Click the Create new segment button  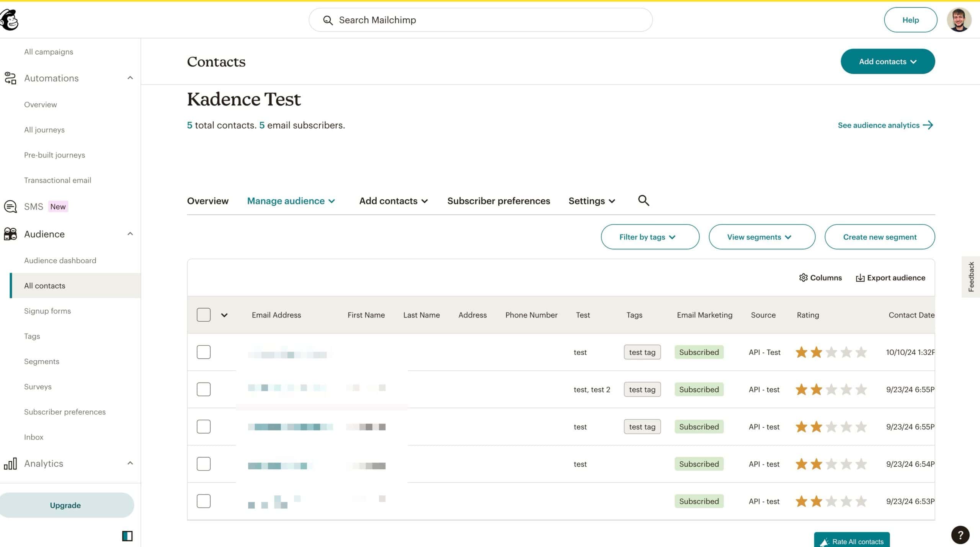[x=879, y=237]
